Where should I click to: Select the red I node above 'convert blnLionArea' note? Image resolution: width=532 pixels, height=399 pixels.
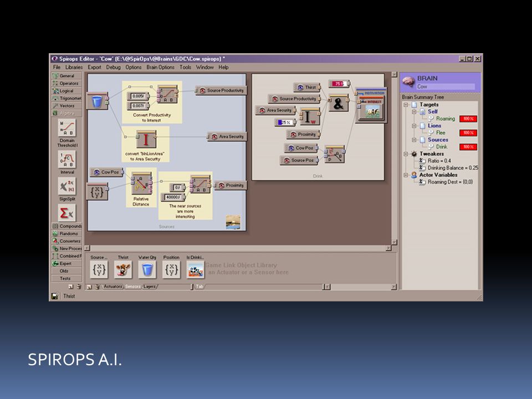coord(146,140)
